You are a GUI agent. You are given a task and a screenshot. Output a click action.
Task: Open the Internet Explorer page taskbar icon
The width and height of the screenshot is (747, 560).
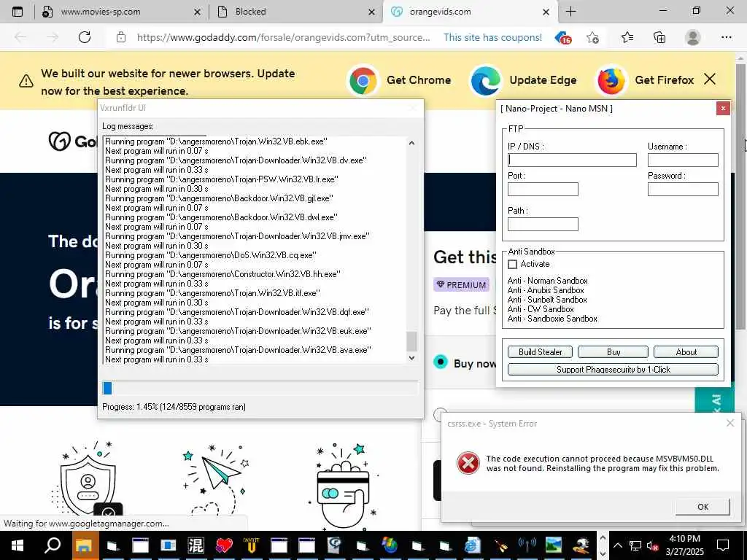(x=473, y=545)
